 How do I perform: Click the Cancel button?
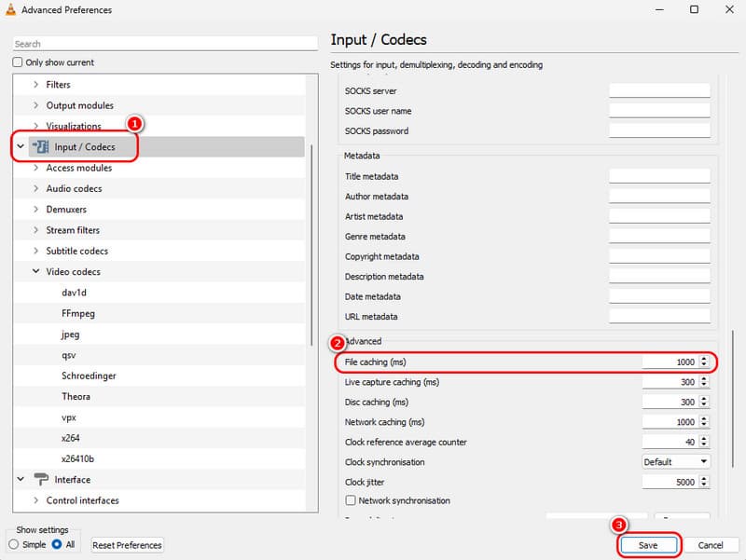[x=711, y=545]
